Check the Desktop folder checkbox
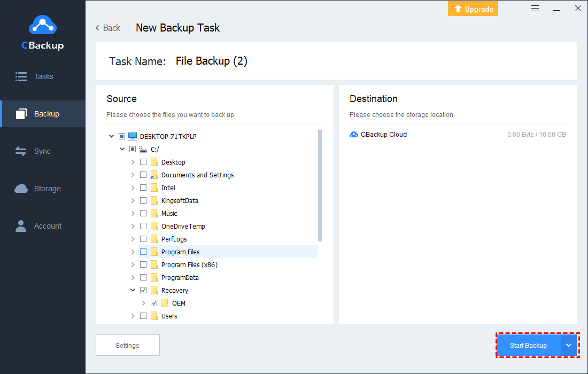The width and height of the screenshot is (588, 374). click(143, 162)
